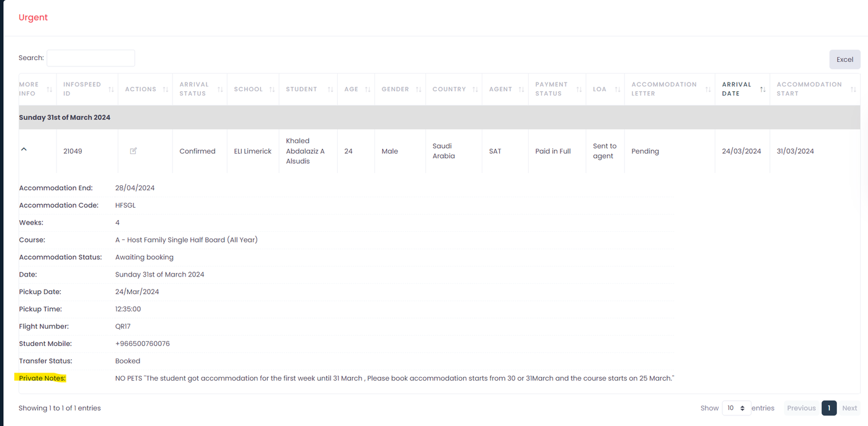Image resolution: width=868 pixels, height=426 pixels.
Task: Collapse the expanded row details chevron
Action: pos(24,149)
